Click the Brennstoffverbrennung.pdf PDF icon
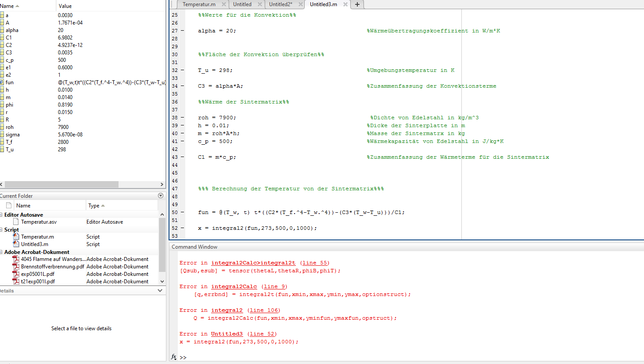Screen dimensions: 644x364 coord(16,267)
